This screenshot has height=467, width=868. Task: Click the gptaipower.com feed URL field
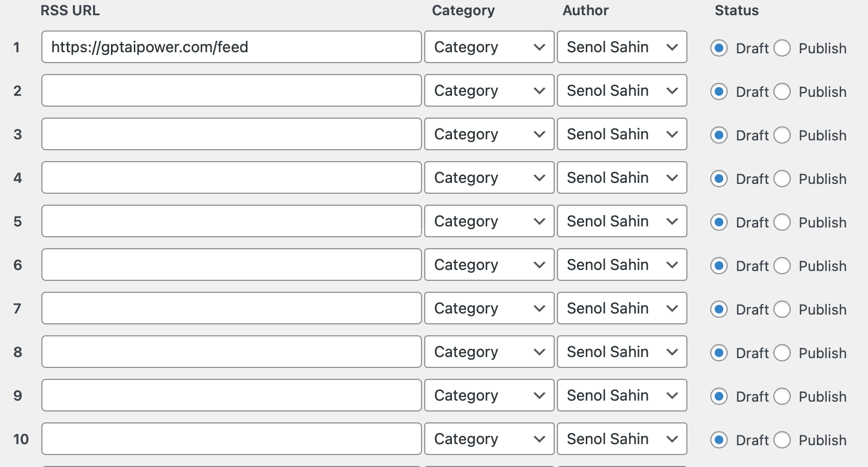pos(231,47)
